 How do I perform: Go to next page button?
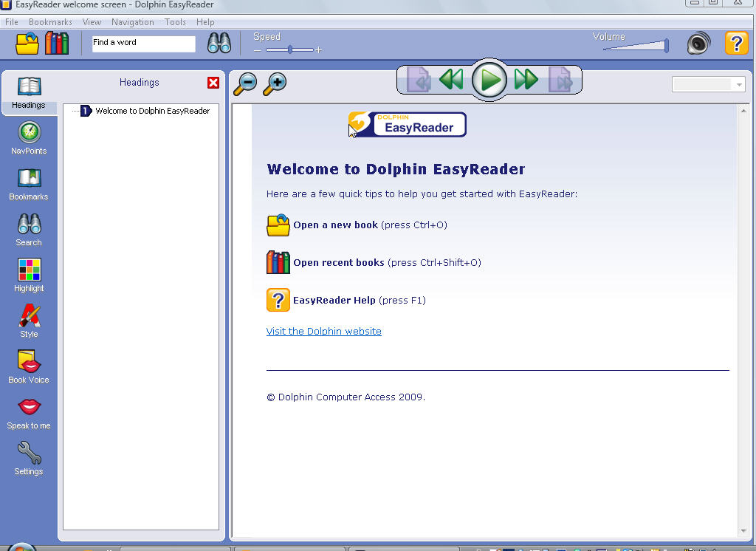[560, 80]
